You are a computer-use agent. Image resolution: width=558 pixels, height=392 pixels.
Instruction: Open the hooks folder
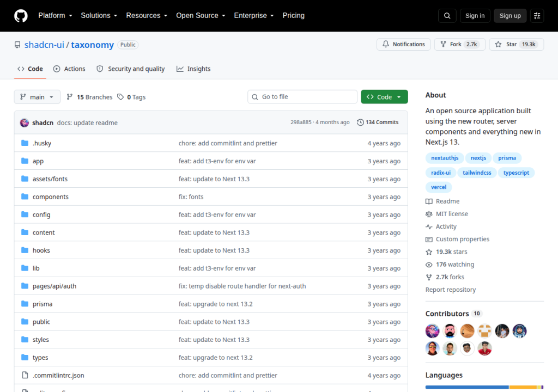(x=41, y=250)
